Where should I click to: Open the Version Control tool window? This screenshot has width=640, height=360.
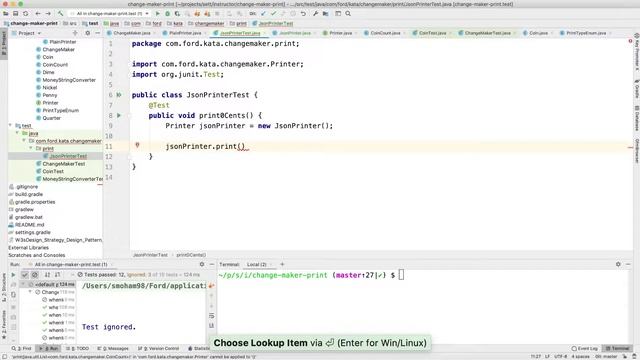click(158, 349)
